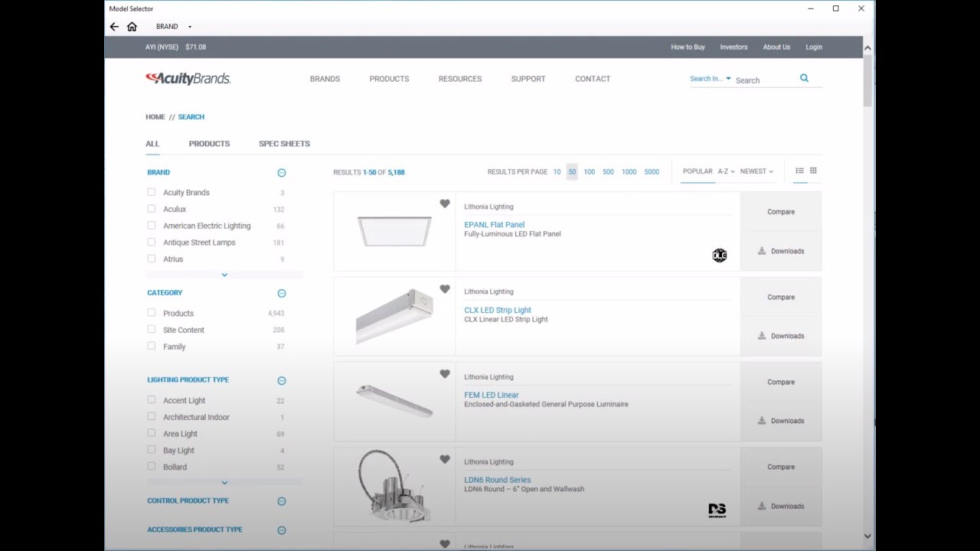Viewport: 980px width, 551px height.
Task: Toggle the Control Product Type section
Action: [x=282, y=501]
